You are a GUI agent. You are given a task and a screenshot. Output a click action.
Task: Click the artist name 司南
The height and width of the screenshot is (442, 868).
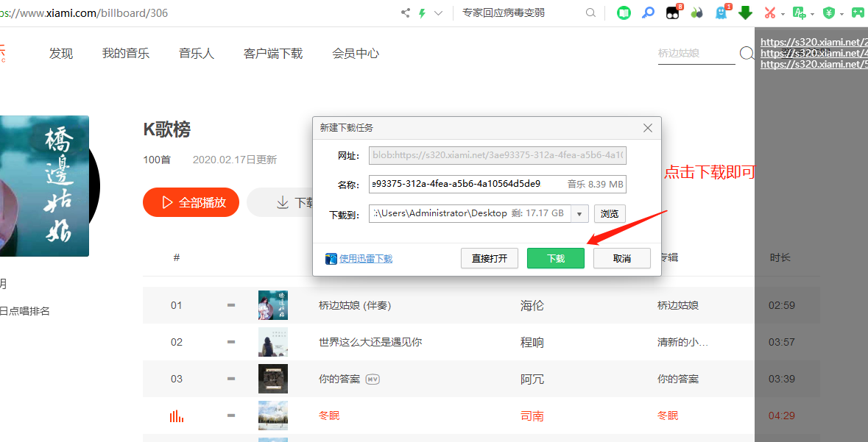point(532,416)
